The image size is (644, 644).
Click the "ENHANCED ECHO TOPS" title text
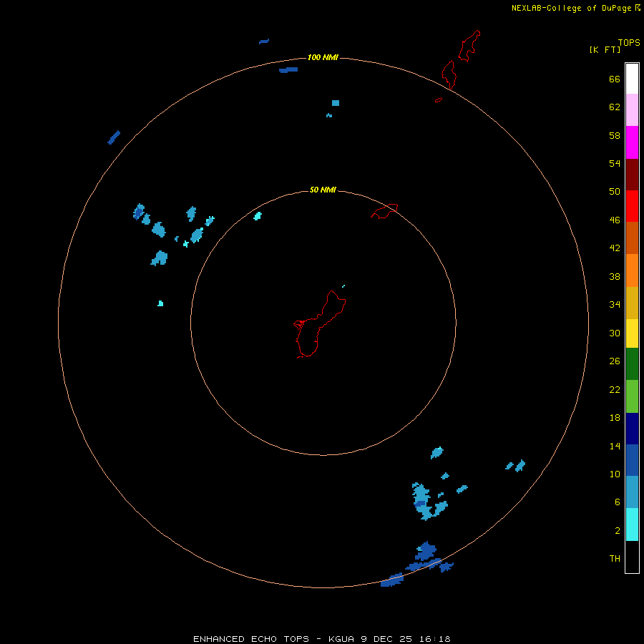251,639
